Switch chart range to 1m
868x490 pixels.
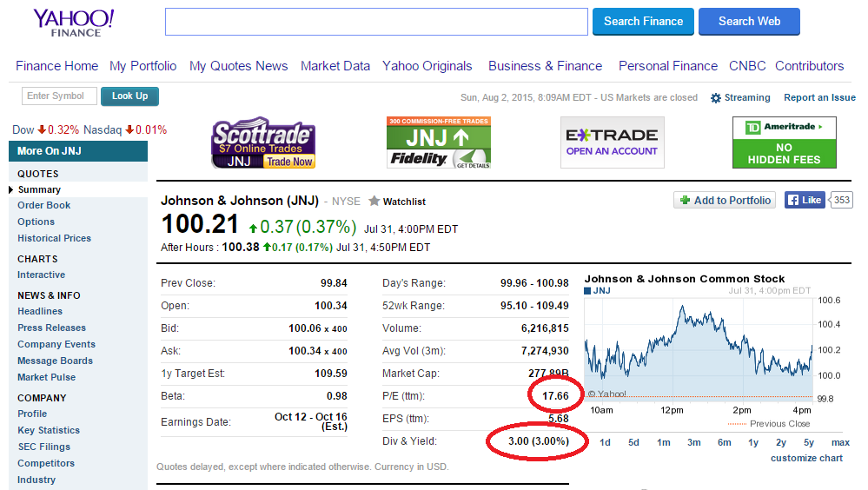(x=664, y=442)
